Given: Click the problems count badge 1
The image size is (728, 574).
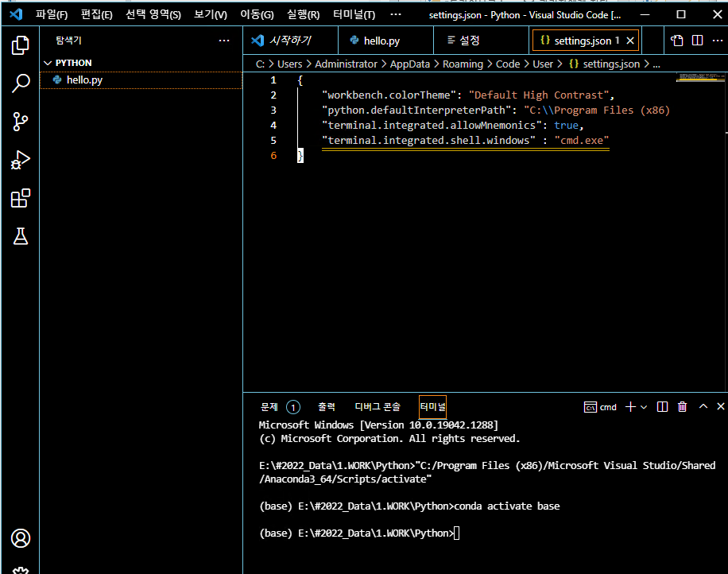Looking at the screenshot, I should (293, 408).
